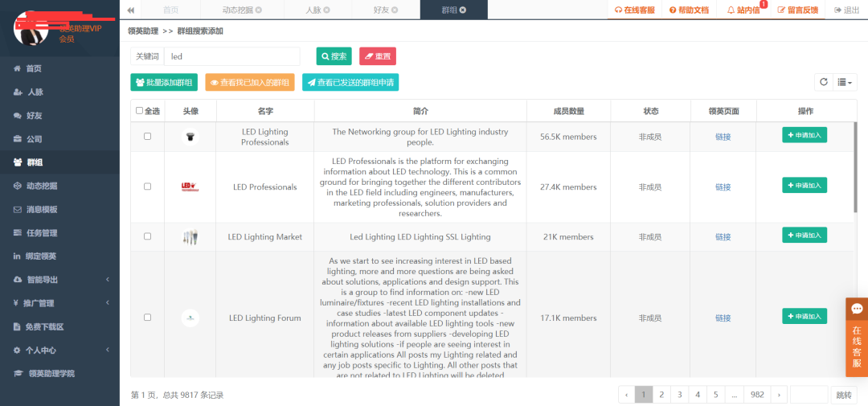Check the LED Professionals row checkbox
This screenshot has height=406, width=868.
point(147,187)
